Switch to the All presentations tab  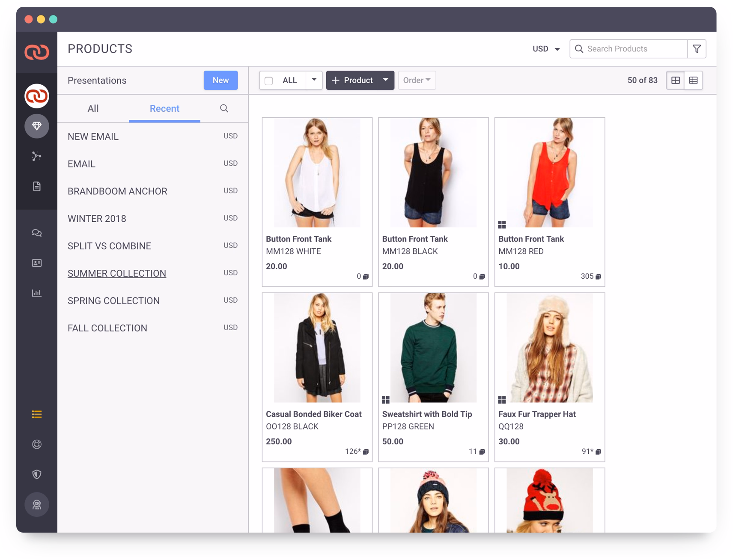click(x=93, y=108)
